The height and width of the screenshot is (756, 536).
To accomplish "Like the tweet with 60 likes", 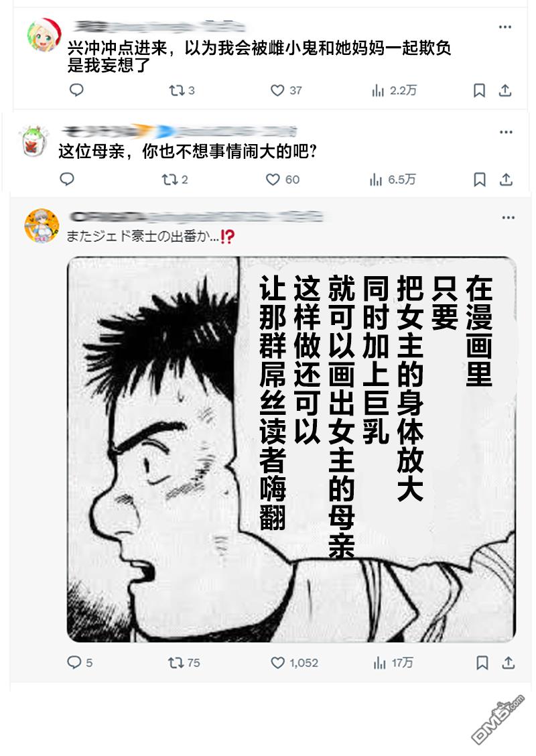I will point(283,180).
